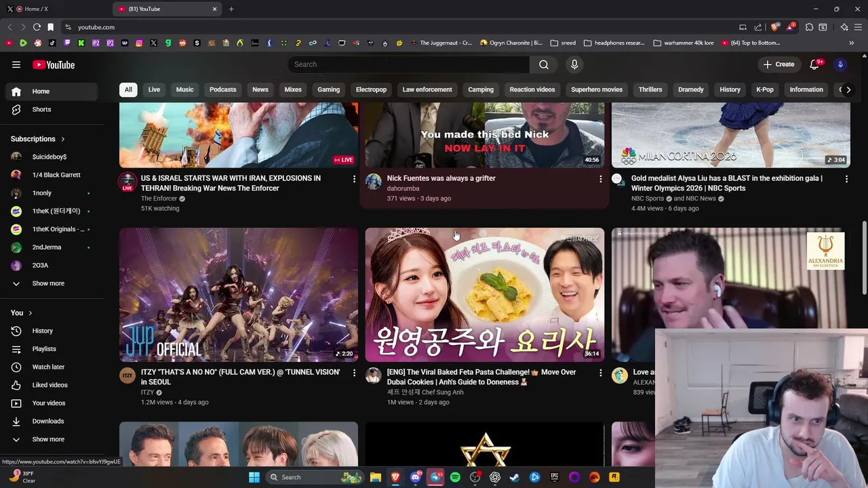This screenshot has width=868, height=488.
Task: Open Brave Shields icon in address bar
Action: tap(775, 27)
